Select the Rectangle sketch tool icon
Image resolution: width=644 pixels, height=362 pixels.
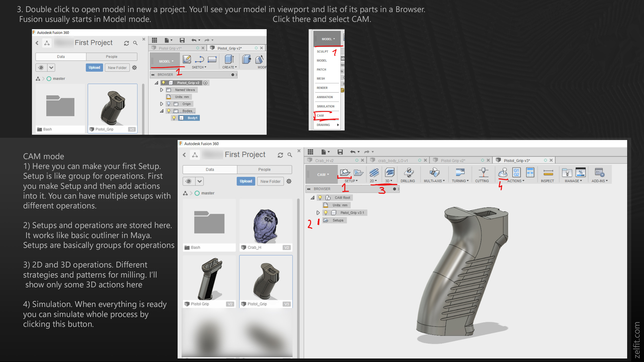[x=212, y=59]
